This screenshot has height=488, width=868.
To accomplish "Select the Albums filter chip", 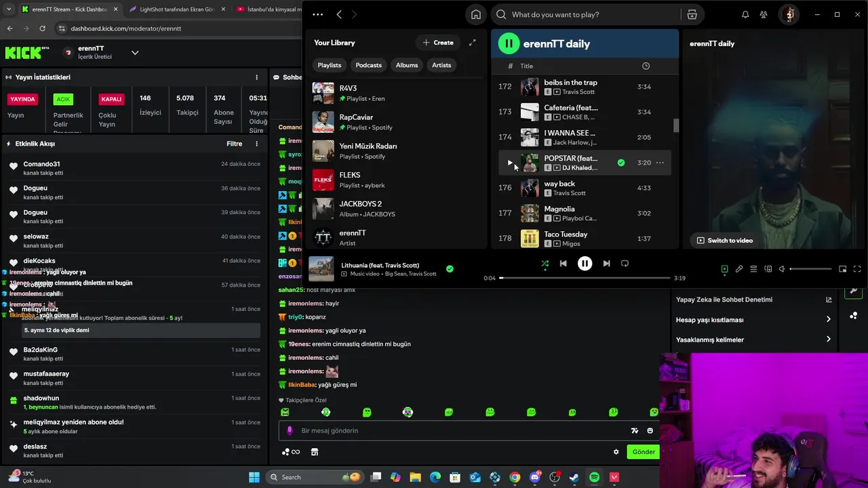I will coord(407,65).
